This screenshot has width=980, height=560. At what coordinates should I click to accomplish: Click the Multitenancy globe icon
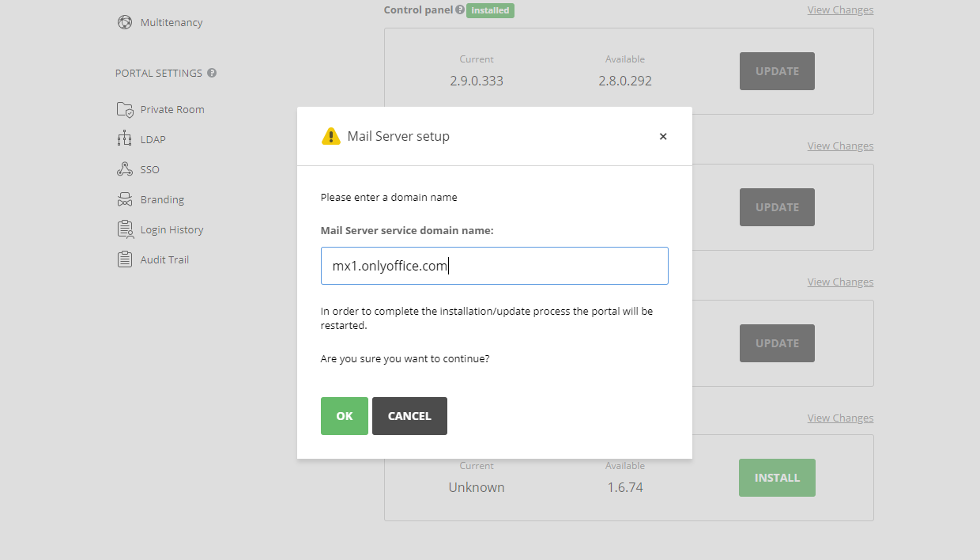(125, 22)
